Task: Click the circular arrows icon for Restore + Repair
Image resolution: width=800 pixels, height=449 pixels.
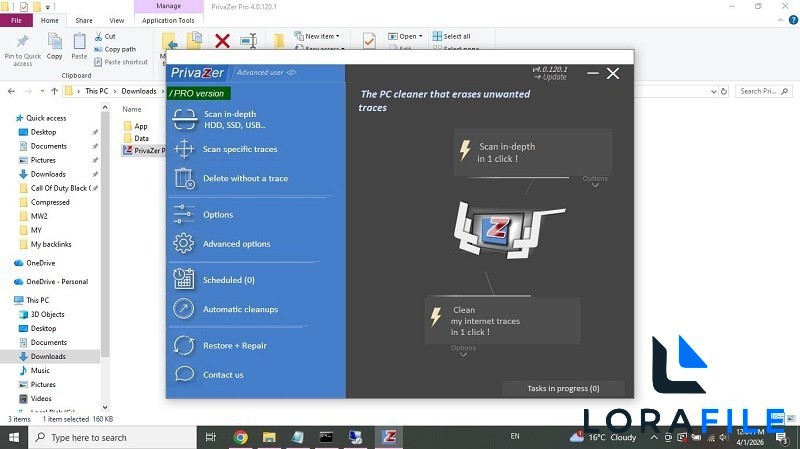Action: click(184, 345)
